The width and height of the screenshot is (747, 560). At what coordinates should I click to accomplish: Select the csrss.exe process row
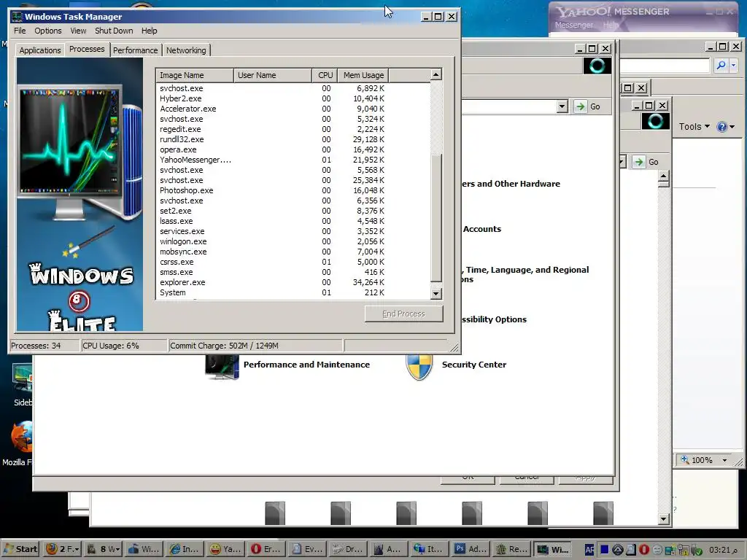tap(293, 262)
